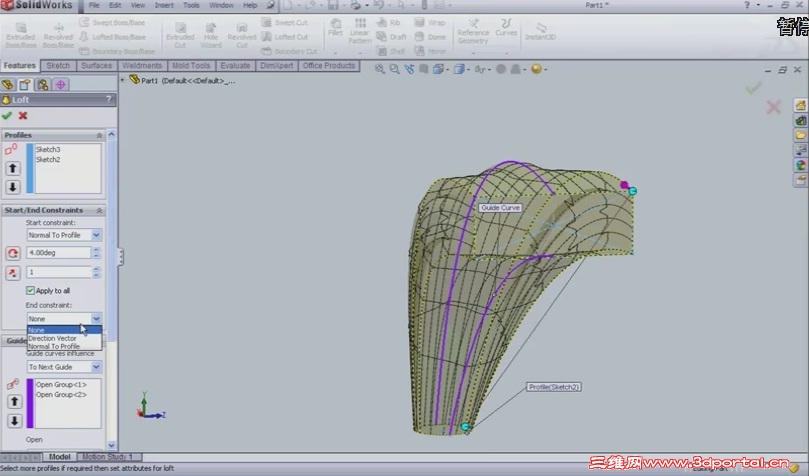Move selected profile up in Profiles list
The width and height of the screenshot is (809, 476).
click(13, 168)
